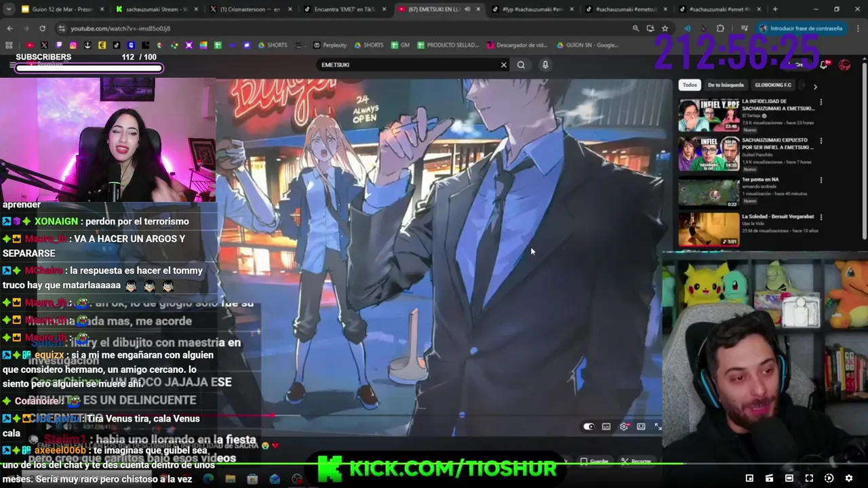Open La Soledad - Bersuit Vergarabat video
This screenshot has height=488, width=868.
[x=709, y=230]
